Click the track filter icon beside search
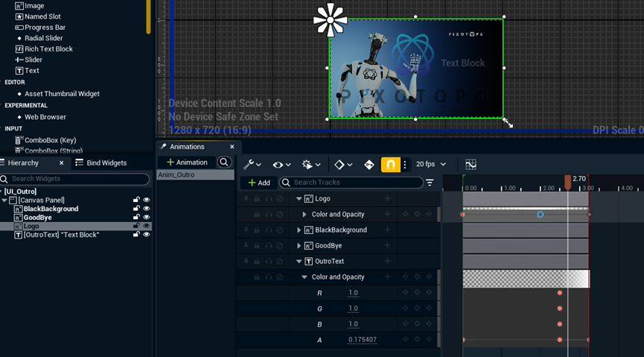The image size is (644, 357). (x=430, y=183)
